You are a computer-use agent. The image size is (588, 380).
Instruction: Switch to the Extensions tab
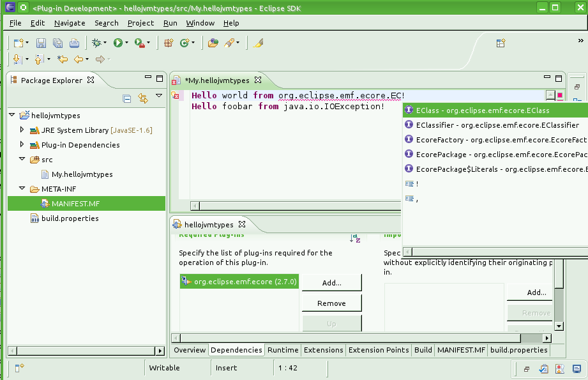[324, 350]
